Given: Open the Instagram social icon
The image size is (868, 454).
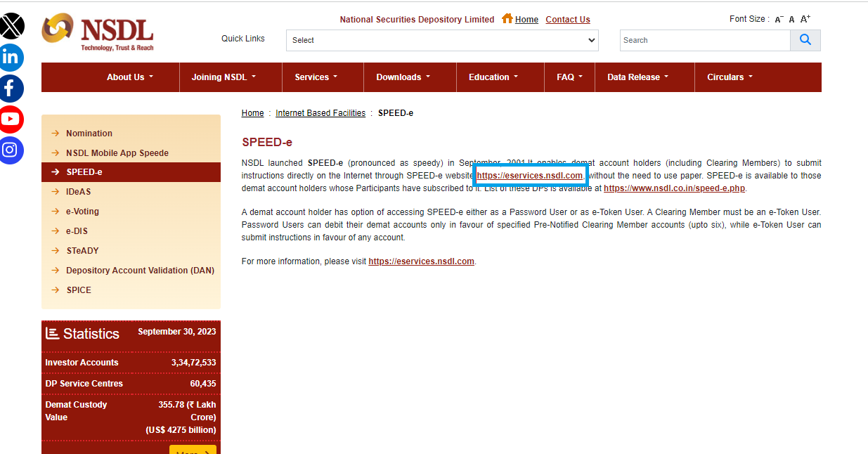Looking at the screenshot, I should (11, 150).
